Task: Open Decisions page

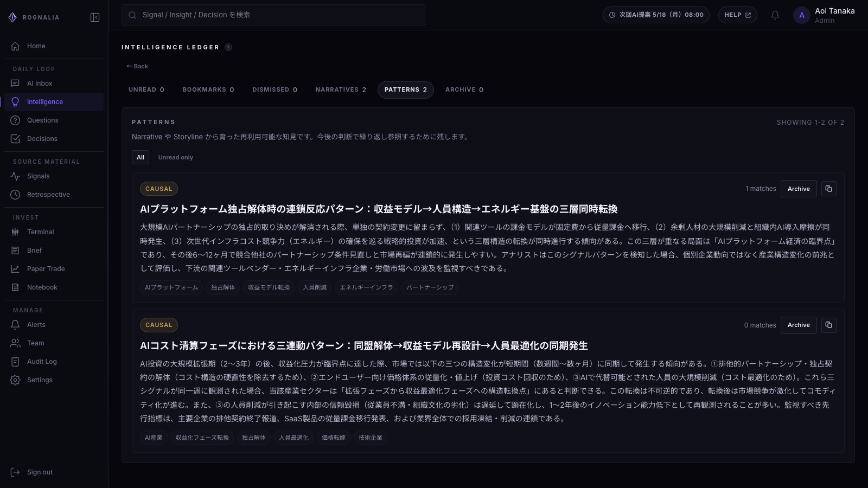Action: pyautogui.click(x=54, y=139)
